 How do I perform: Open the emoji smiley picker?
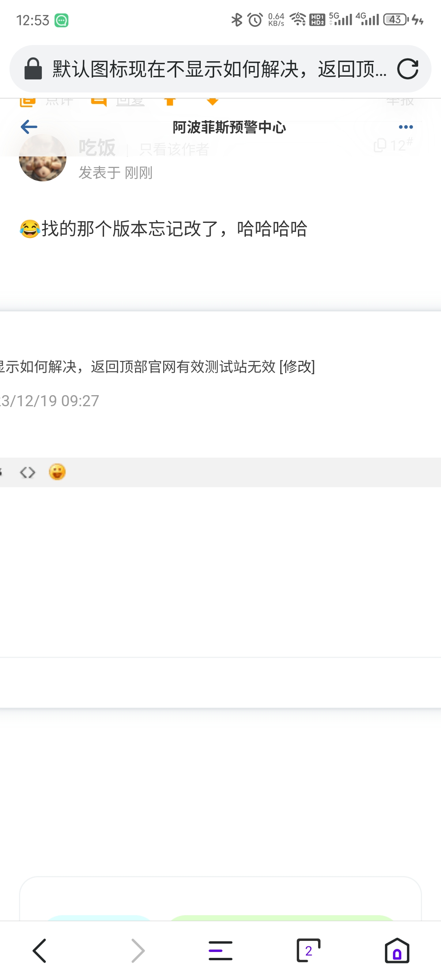point(57,472)
